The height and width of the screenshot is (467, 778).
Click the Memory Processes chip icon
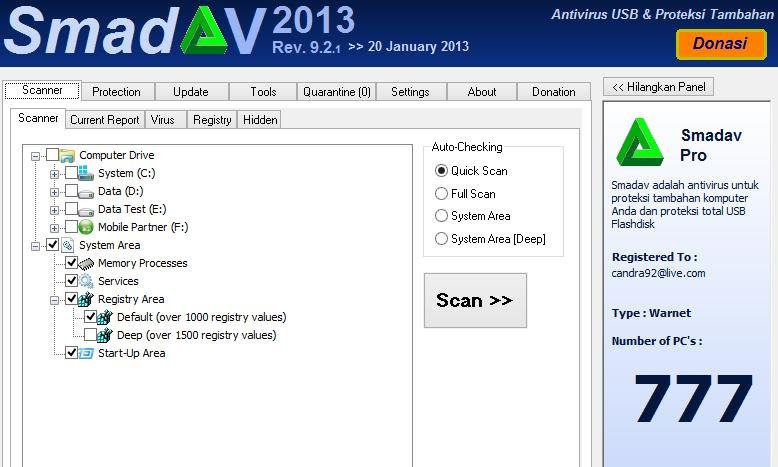(86, 264)
